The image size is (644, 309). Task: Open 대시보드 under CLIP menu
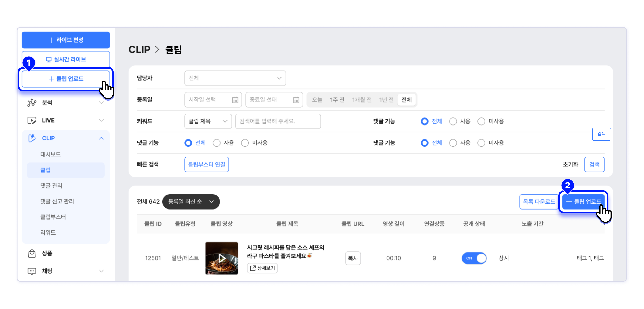point(50,154)
